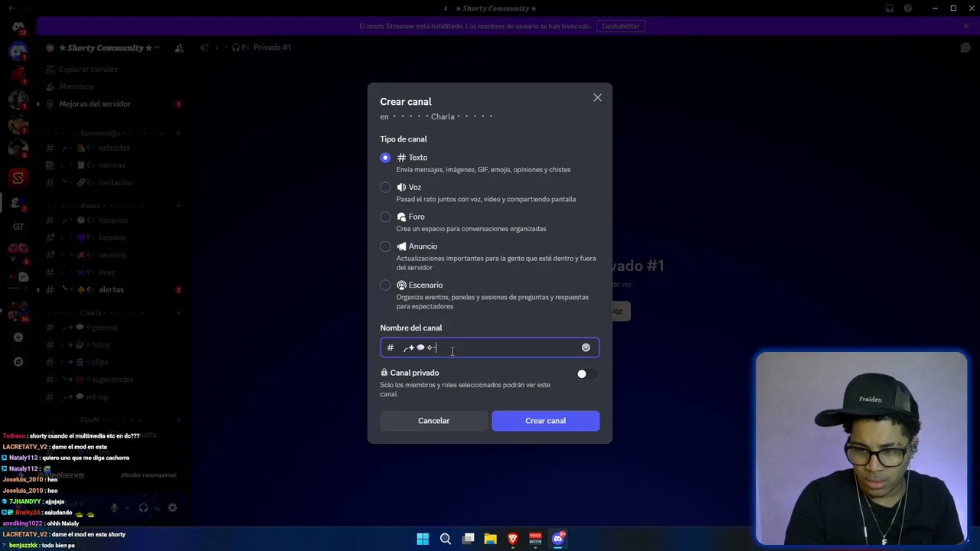Switch to Discord on the taskbar
980x551 pixels.
(x=558, y=539)
